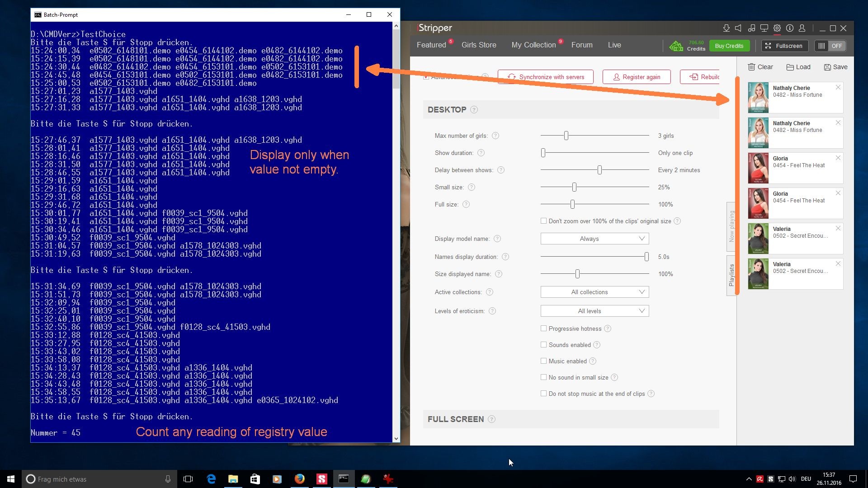The height and width of the screenshot is (488, 868).
Task: Open Display model name dropdown
Action: (594, 239)
